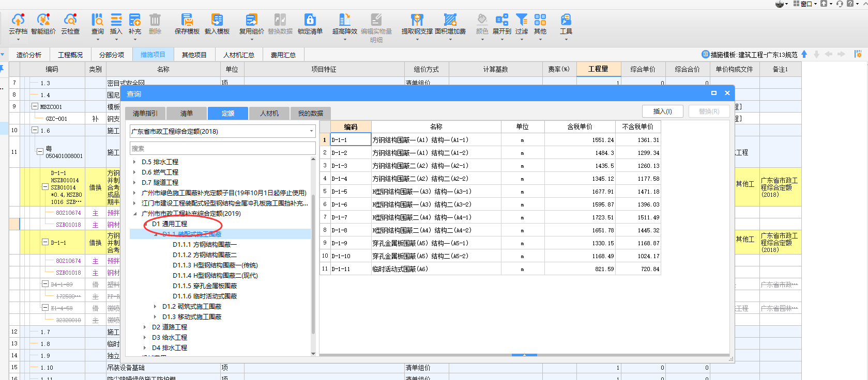Image resolution: width=868 pixels, height=380 pixels.
Task: Click the 删除 delete toolbar icon
Action: [x=155, y=24]
